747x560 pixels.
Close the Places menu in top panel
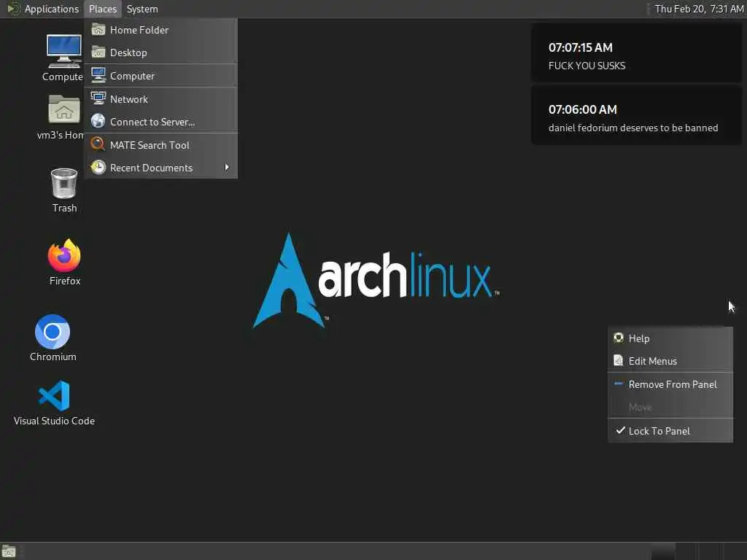(x=102, y=9)
